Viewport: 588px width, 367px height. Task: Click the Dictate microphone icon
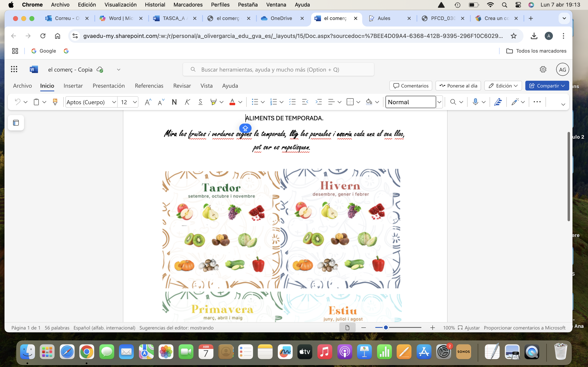(x=475, y=102)
